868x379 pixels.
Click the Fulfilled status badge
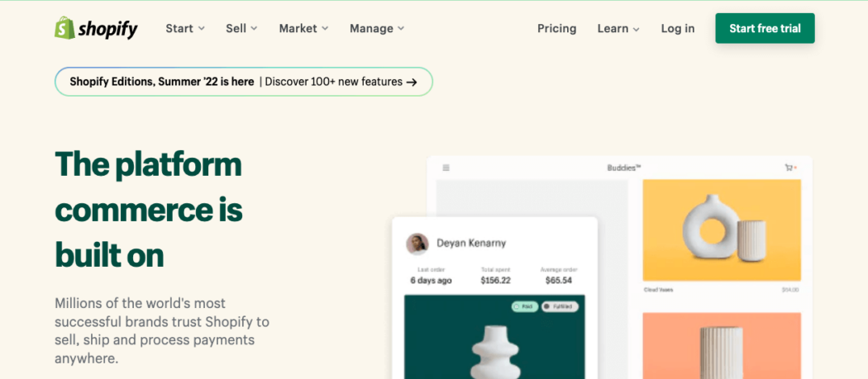click(560, 306)
